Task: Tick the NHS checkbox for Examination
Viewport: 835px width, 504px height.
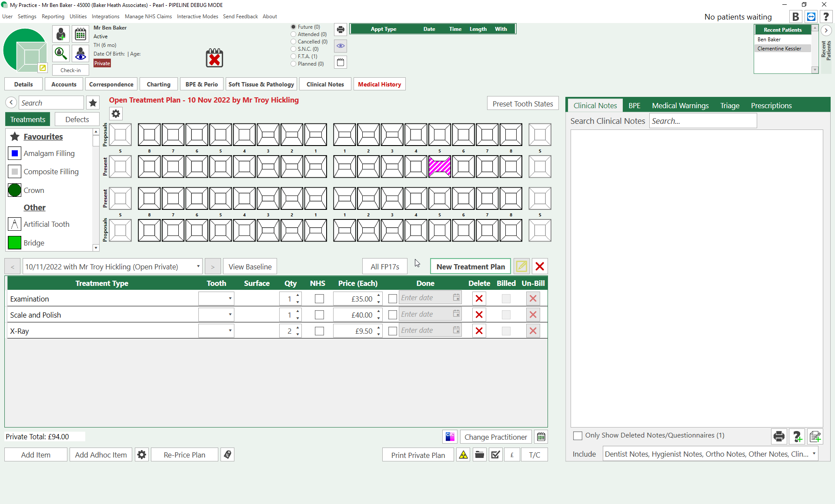Action: click(x=319, y=299)
